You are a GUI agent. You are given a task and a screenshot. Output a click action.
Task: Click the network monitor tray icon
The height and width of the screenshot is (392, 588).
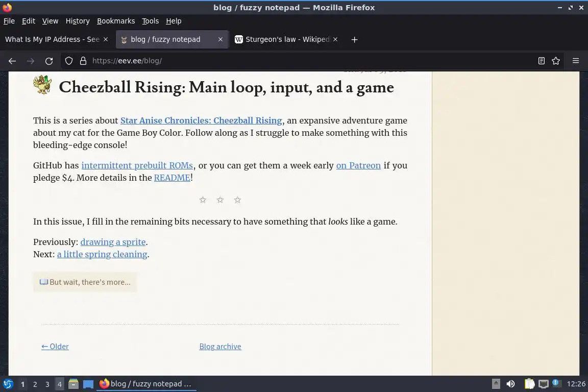click(x=543, y=384)
